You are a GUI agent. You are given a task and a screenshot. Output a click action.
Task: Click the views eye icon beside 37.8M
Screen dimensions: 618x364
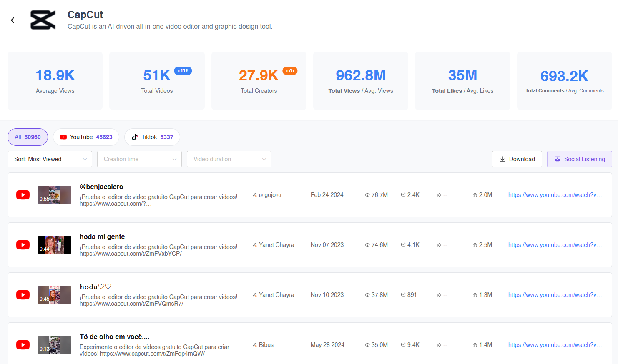tap(367, 295)
